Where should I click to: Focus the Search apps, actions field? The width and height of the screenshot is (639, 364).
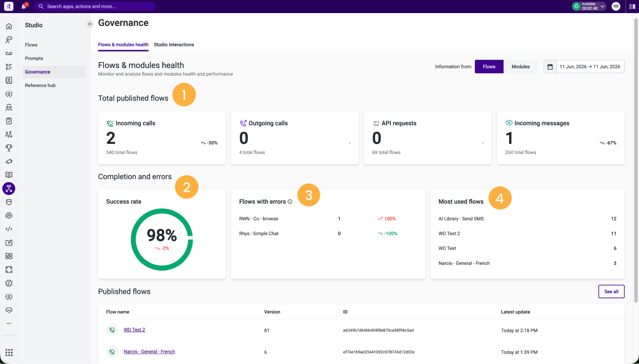tap(95, 6)
